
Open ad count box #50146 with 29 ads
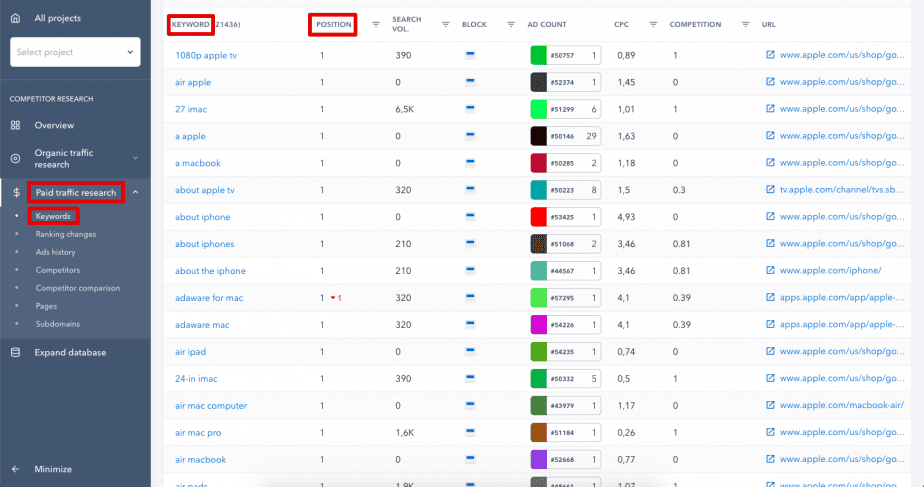coord(566,136)
